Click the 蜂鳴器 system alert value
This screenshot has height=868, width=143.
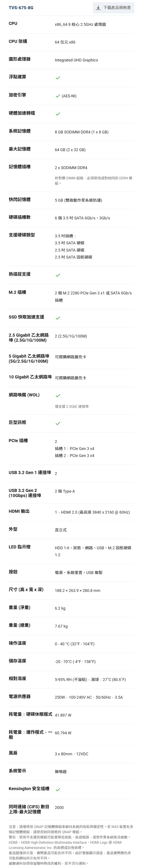(x=60, y=772)
